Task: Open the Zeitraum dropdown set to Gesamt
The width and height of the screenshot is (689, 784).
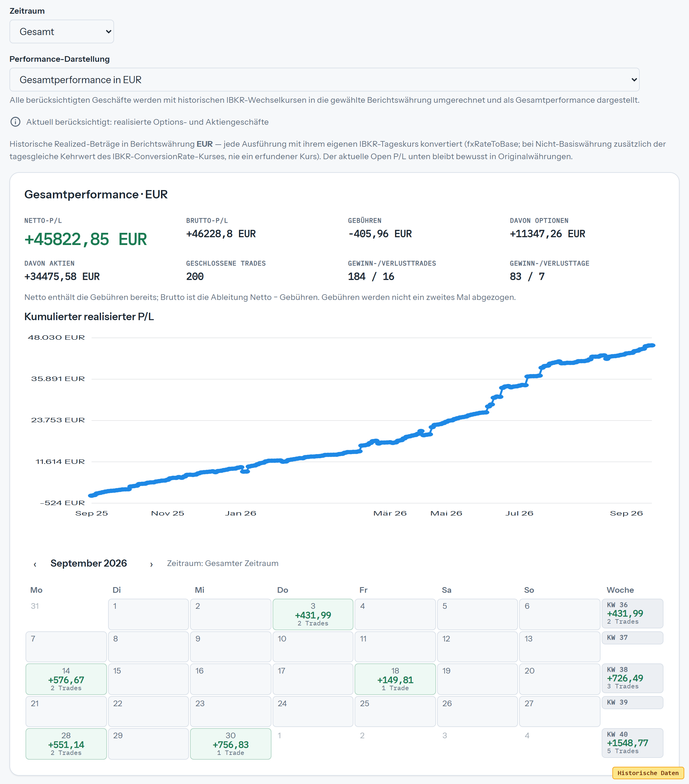Action: point(61,31)
